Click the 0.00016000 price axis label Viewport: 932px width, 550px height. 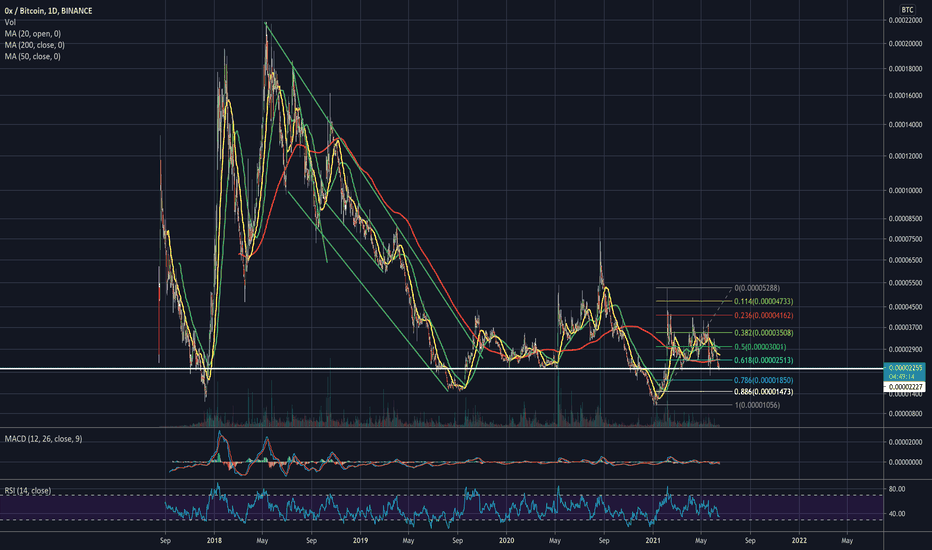906,96
